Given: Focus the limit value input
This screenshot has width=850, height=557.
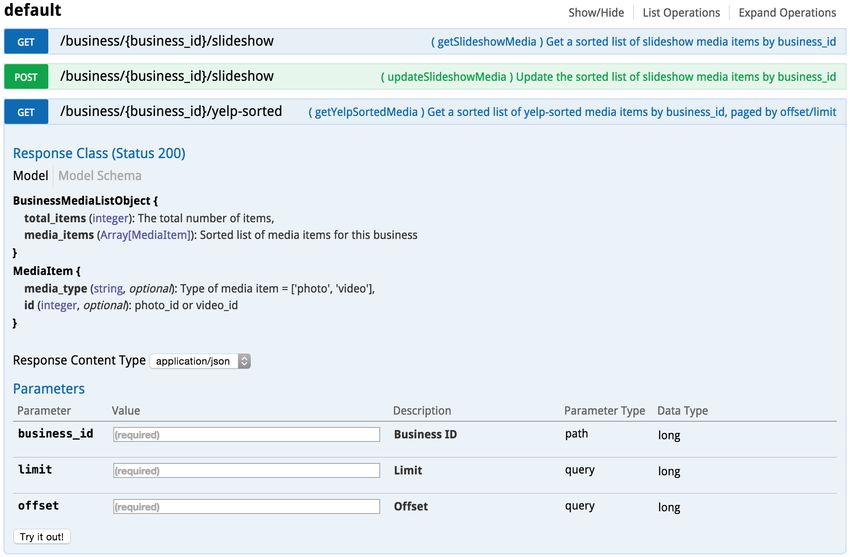Looking at the screenshot, I should tap(247, 471).
